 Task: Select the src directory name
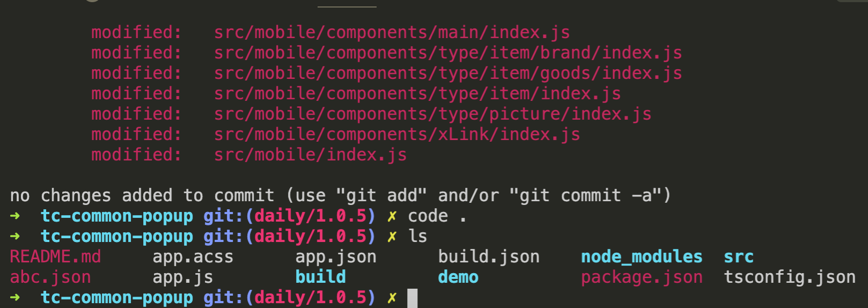click(x=739, y=257)
